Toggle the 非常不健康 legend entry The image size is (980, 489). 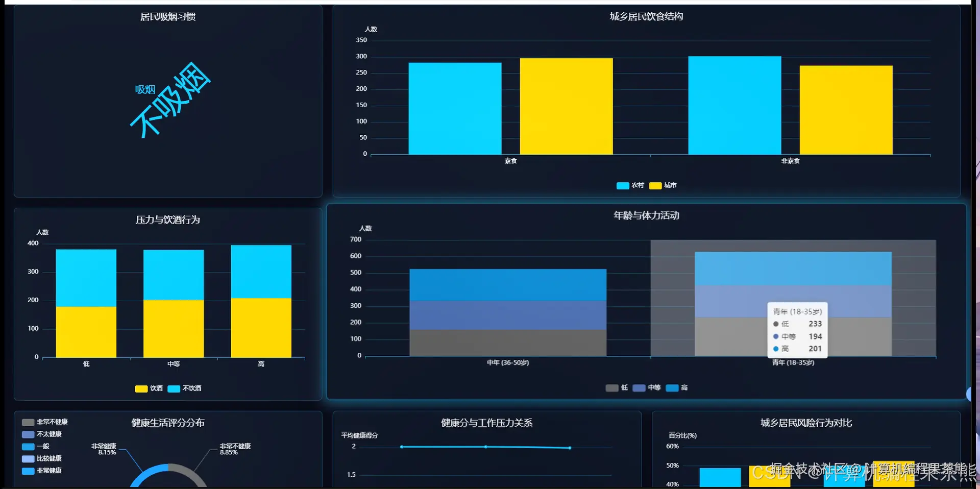tap(45, 422)
